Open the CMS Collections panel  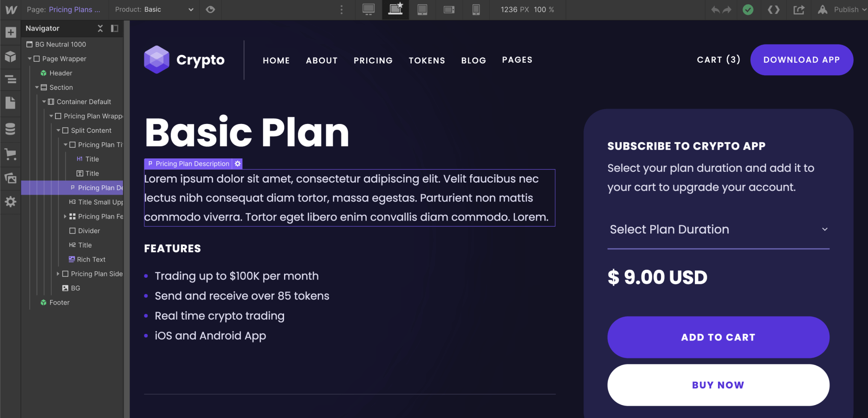(10, 129)
